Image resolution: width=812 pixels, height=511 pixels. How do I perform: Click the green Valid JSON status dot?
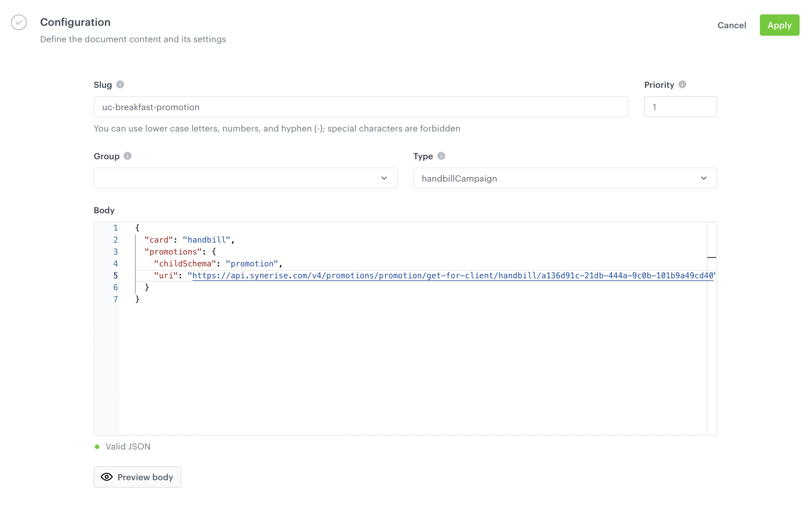tap(97, 447)
